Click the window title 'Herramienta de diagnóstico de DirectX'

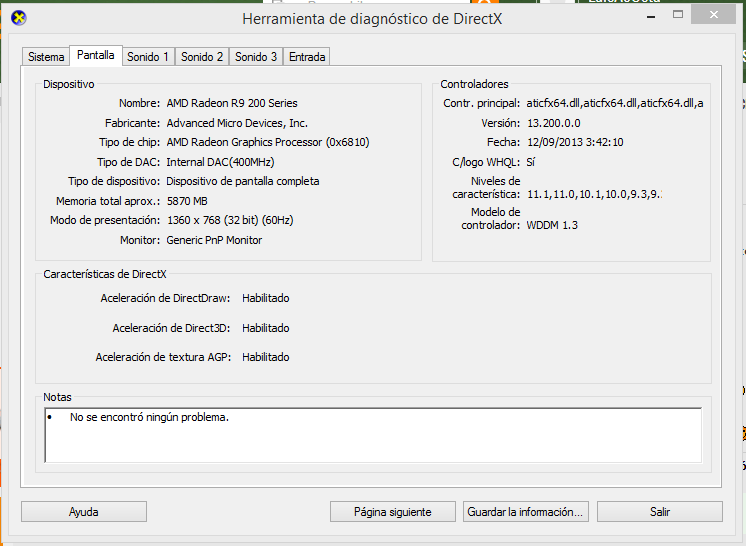(x=372, y=19)
